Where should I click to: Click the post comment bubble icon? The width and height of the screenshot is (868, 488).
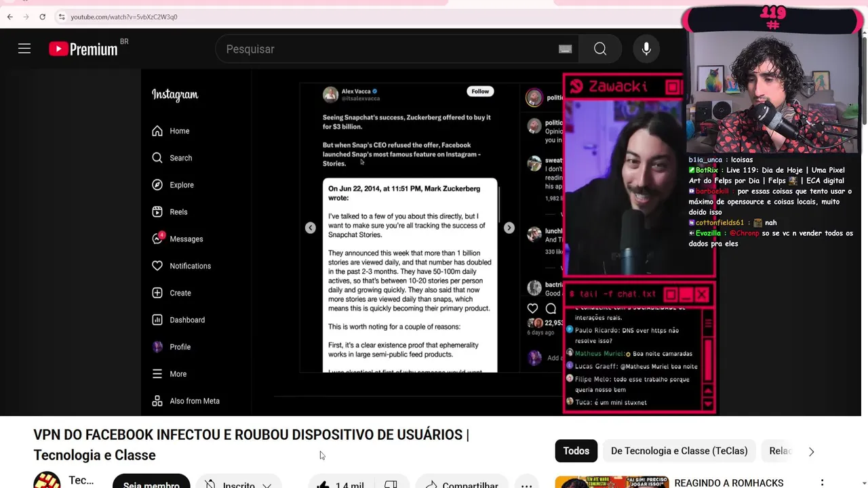click(551, 308)
